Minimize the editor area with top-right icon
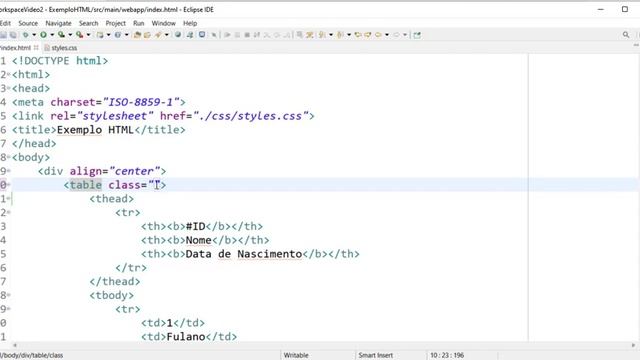This screenshot has width=640, height=360. click(x=636, y=46)
